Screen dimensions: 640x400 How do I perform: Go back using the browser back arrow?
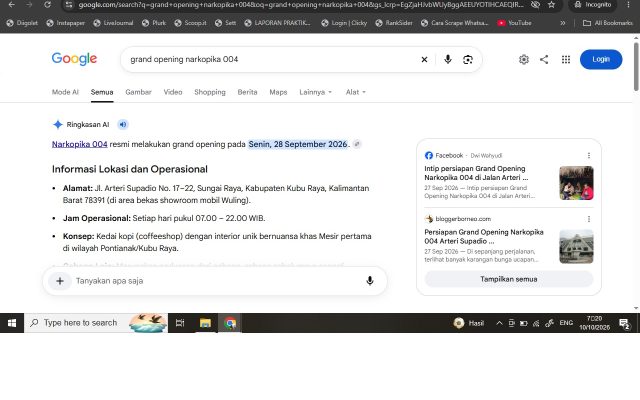(11, 4)
